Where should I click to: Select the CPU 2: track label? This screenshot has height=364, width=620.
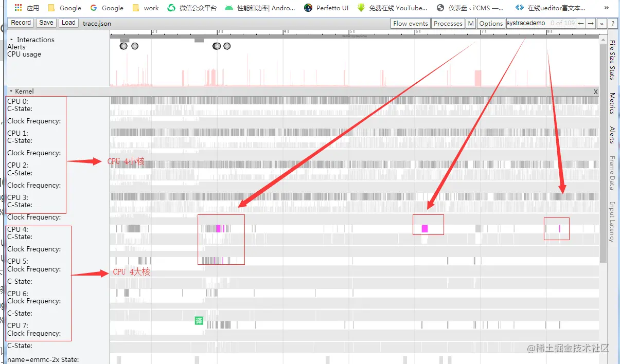coord(17,165)
